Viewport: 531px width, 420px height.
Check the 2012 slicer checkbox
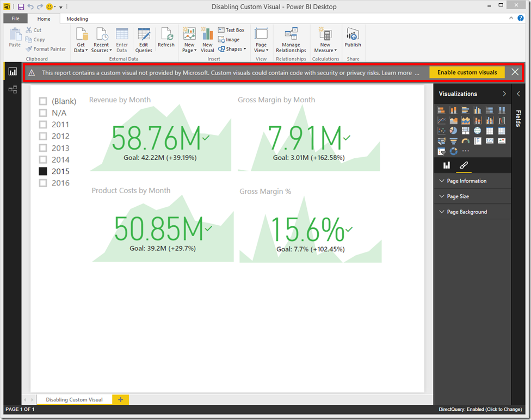click(x=43, y=136)
